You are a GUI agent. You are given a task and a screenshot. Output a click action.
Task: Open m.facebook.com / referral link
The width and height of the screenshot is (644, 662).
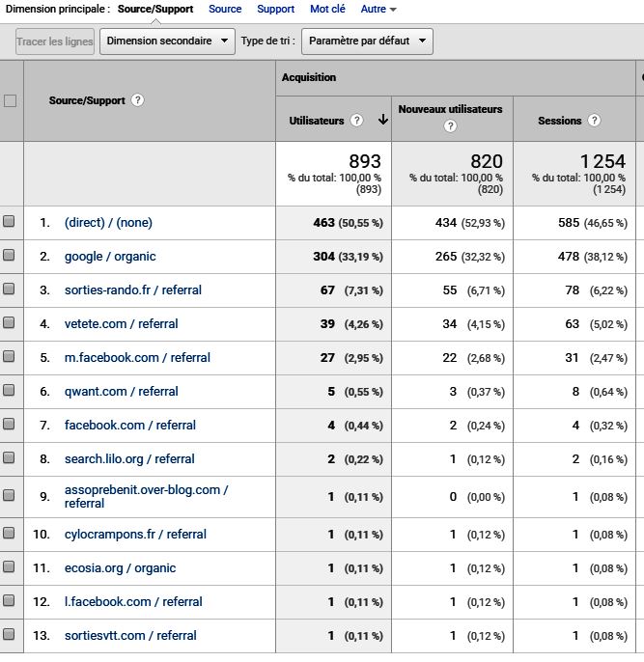tap(137, 358)
